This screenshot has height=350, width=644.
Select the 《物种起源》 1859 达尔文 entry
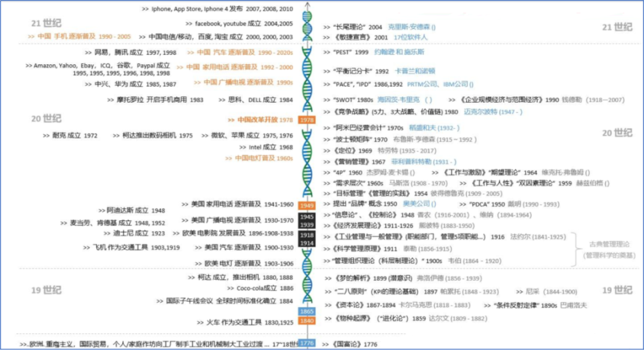tap(406, 318)
